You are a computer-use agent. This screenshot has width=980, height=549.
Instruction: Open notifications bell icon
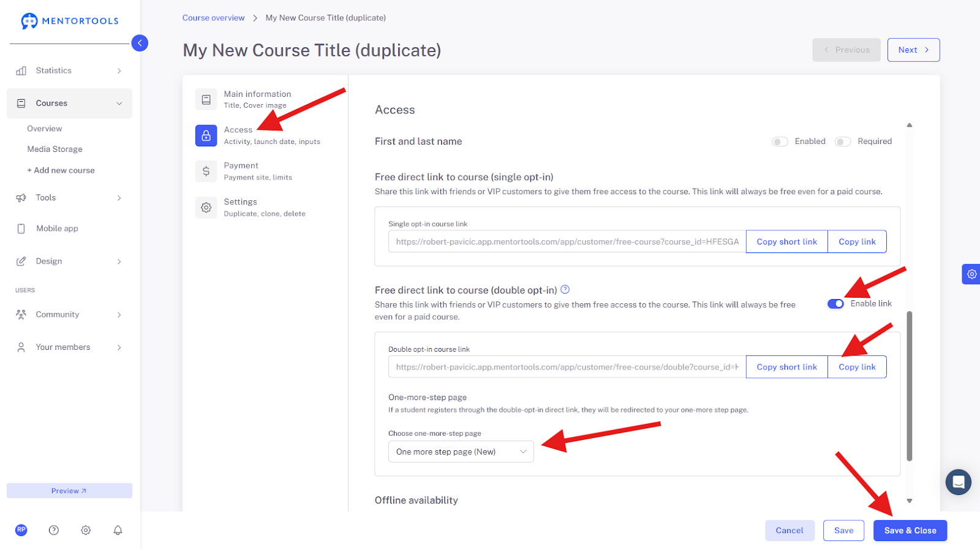point(118,530)
